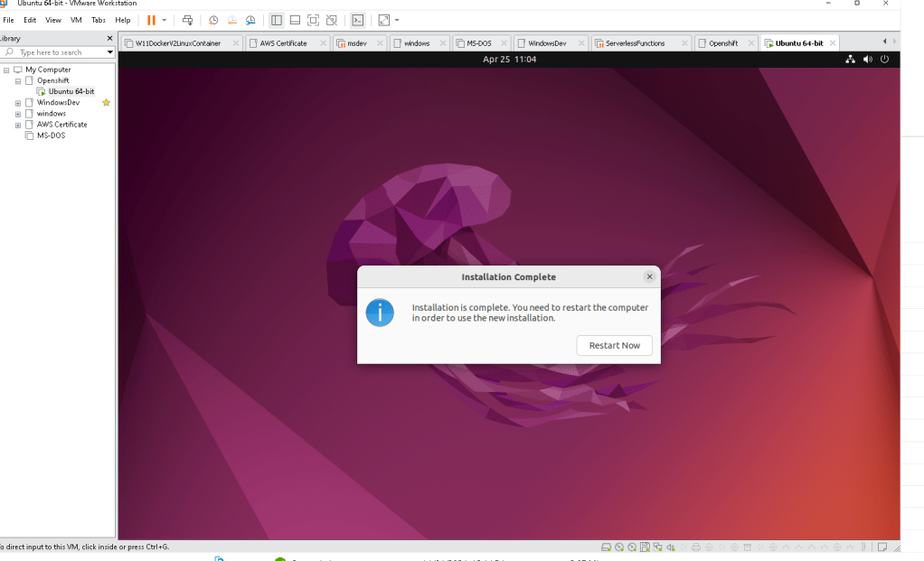
Task: Pause the virtual machine with the orange button
Action: point(151,20)
